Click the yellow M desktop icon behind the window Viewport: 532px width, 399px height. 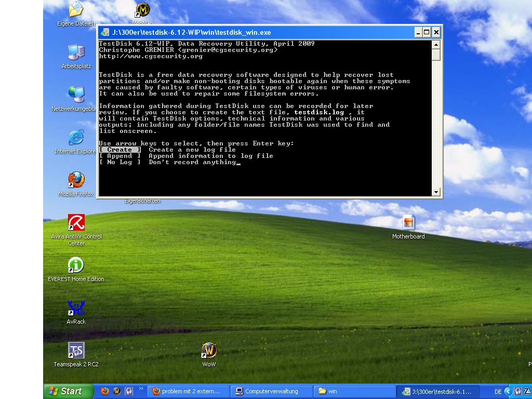143,9
